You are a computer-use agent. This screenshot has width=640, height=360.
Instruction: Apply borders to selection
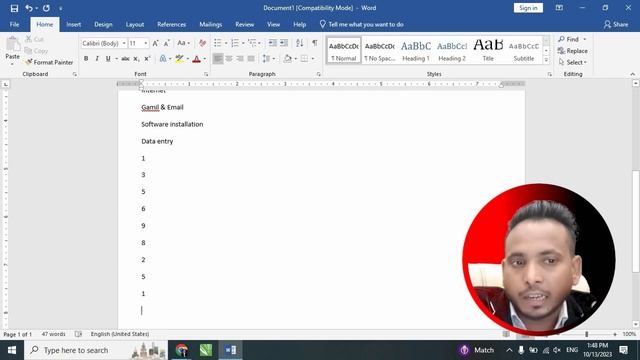click(x=304, y=59)
